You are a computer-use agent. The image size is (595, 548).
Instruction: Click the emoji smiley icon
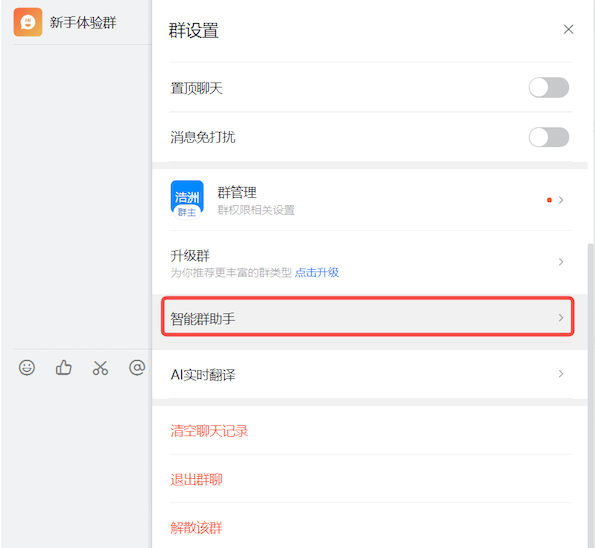pyautogui.click(x=27, y=367)
